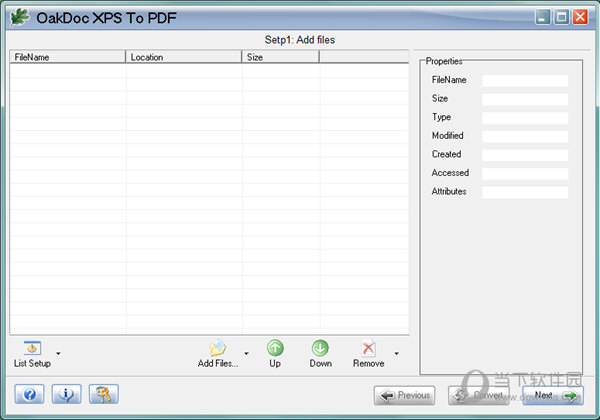Click the registration keys button
Image resolution: width=600 pixels, height=420 pixels.
(x=104, y=394)
